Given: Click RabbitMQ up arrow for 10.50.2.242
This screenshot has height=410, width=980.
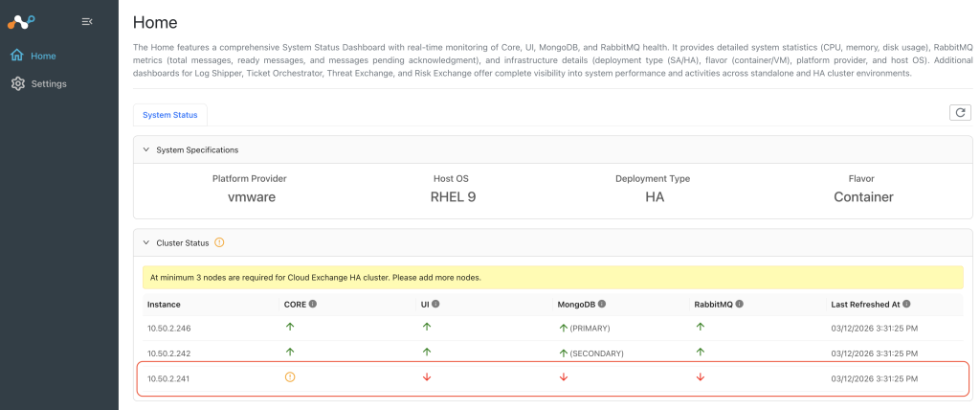Looking at the screenshot, I should (x=700, y=353).
